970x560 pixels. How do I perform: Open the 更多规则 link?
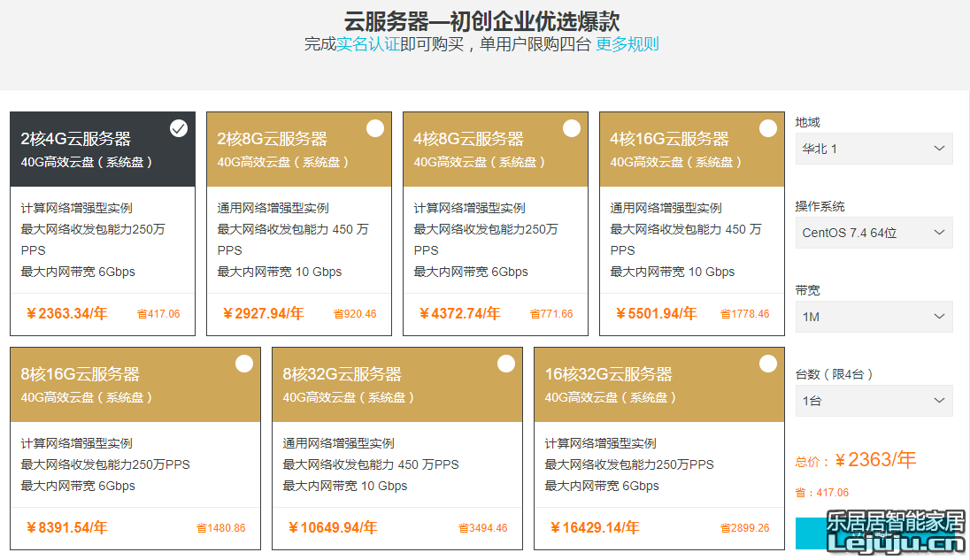tap(627, 44)
